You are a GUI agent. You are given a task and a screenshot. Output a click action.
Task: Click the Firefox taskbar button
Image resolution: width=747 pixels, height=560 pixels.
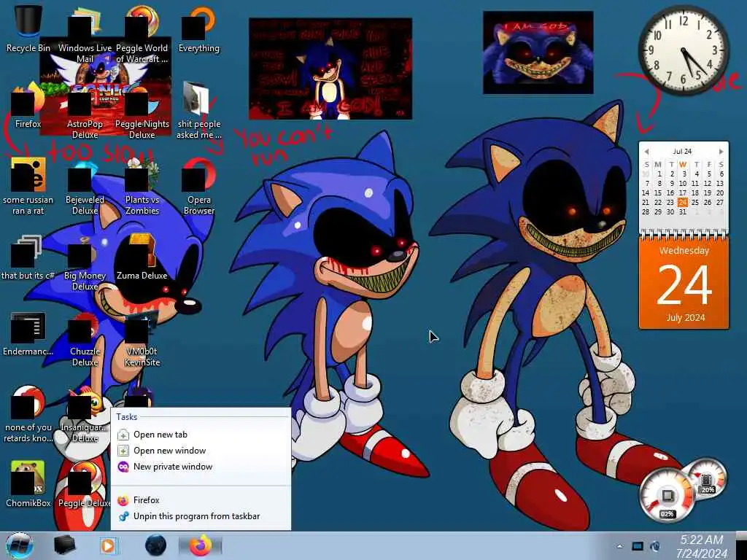click(200, 545)
